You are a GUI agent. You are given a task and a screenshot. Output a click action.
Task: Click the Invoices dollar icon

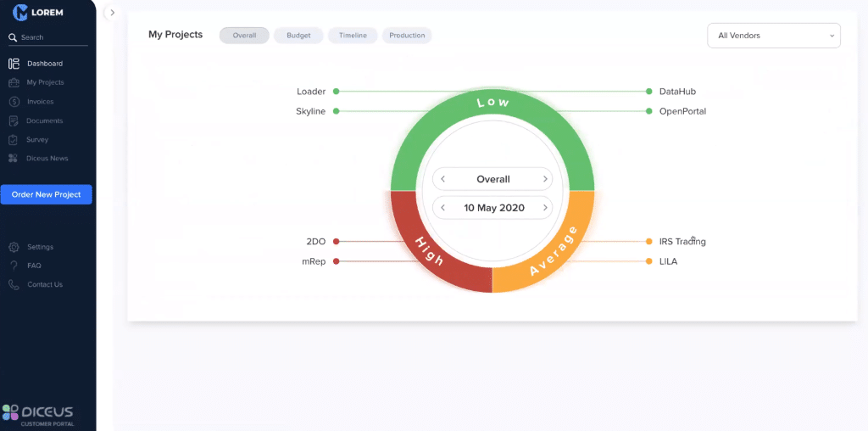point(14,102)
